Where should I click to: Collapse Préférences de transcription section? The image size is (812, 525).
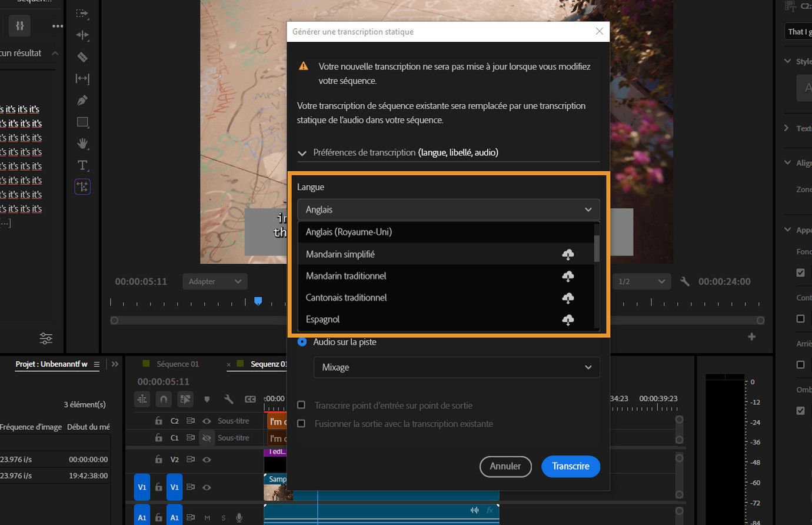[x=302, y=152]
